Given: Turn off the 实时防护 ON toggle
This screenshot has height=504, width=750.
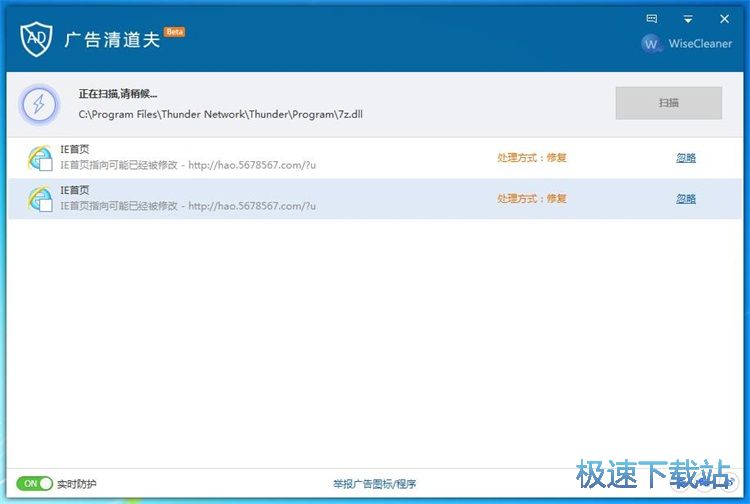Looking at the screenshot, I should tap(34, 483).
